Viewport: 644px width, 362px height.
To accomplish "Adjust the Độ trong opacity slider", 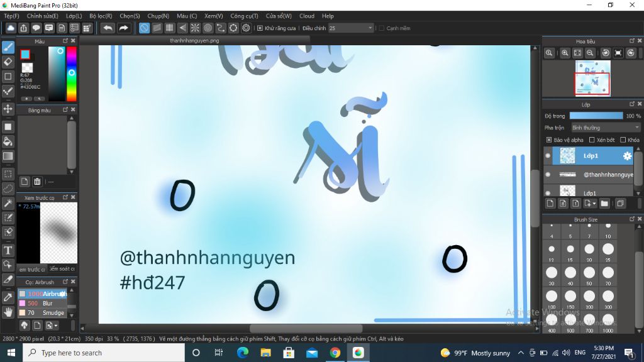I will tap(596, 116).
